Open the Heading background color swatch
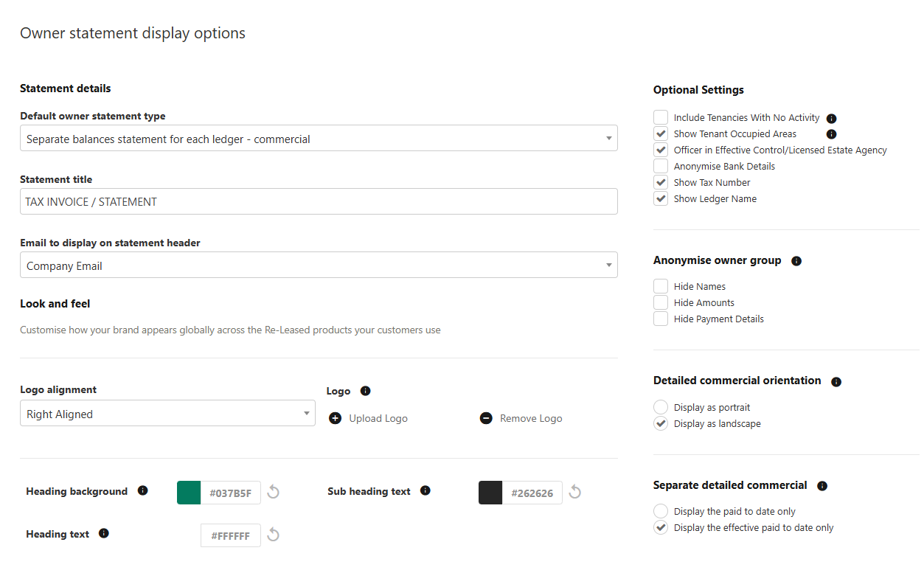 [190, 492]
